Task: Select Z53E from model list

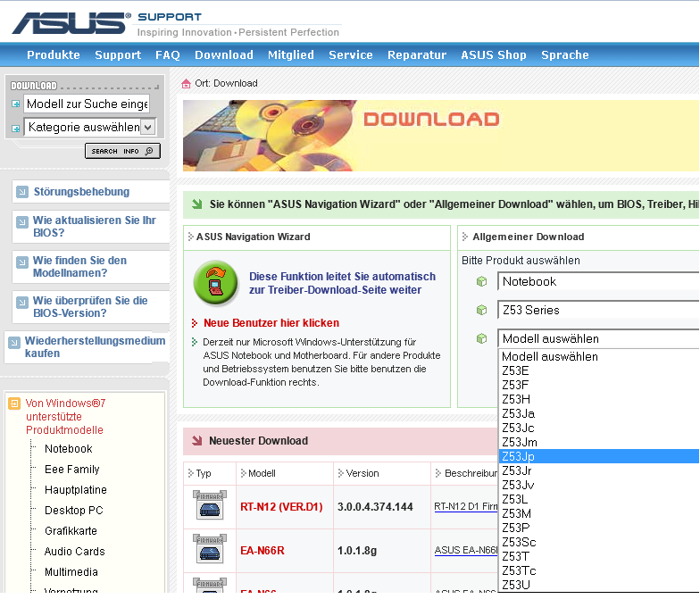Action: [x=598, y=371]
